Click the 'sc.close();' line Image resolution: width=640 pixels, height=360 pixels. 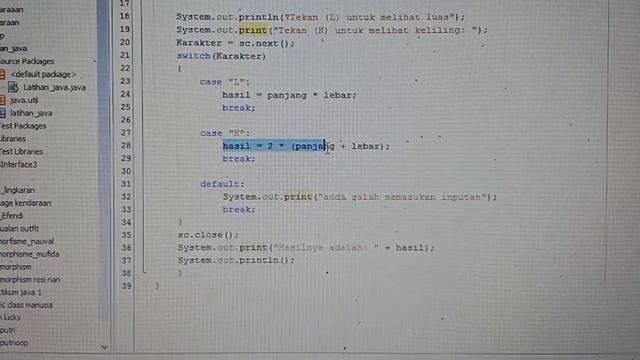coord(208,235)
